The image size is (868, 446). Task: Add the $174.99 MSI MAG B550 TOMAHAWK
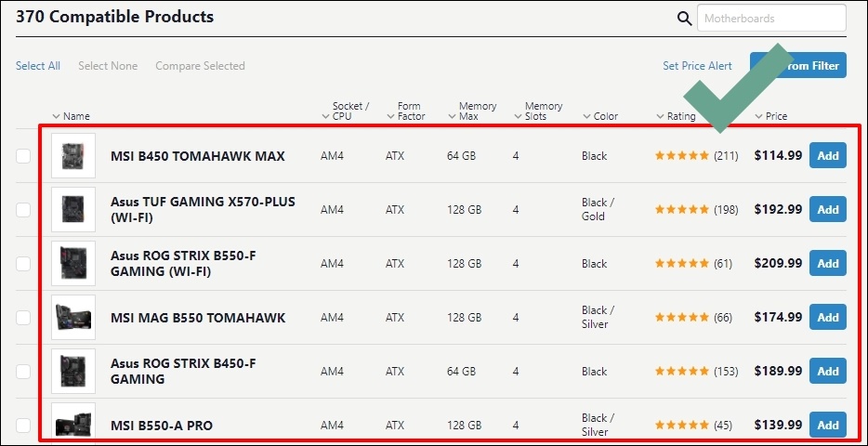point(828,317)
